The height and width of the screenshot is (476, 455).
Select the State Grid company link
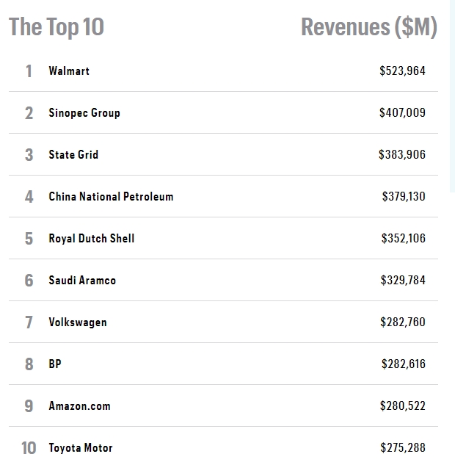[73, 155]
